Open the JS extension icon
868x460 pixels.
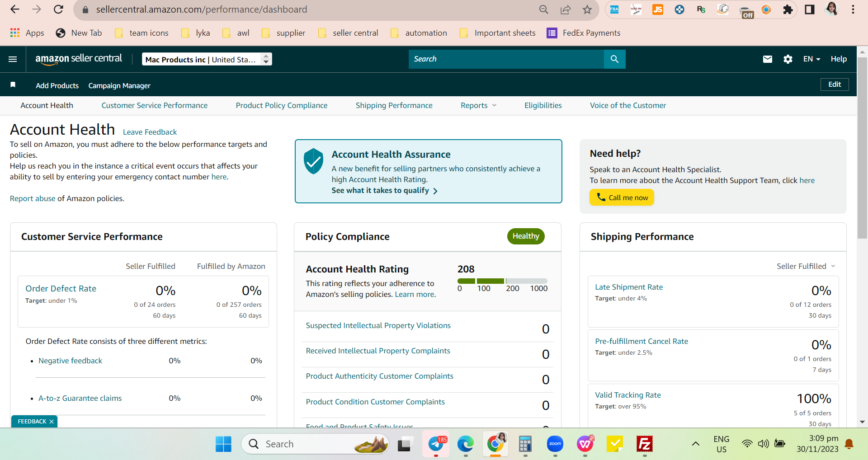[x=658, y=9]
